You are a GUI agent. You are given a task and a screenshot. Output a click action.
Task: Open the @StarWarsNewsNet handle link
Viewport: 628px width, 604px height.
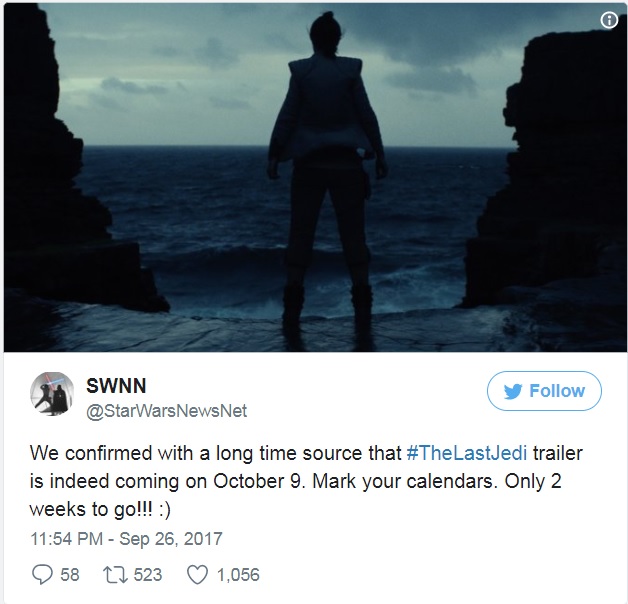[167, 411]
